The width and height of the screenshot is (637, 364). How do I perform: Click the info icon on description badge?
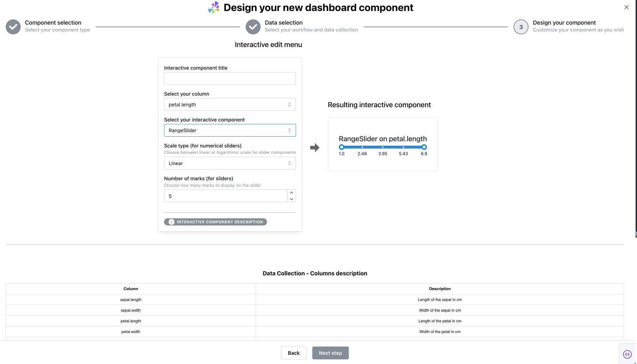[171, 222]
